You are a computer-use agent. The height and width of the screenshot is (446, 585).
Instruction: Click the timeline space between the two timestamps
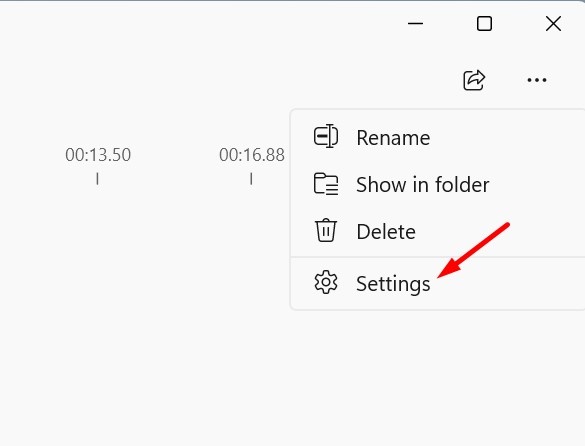175,155
